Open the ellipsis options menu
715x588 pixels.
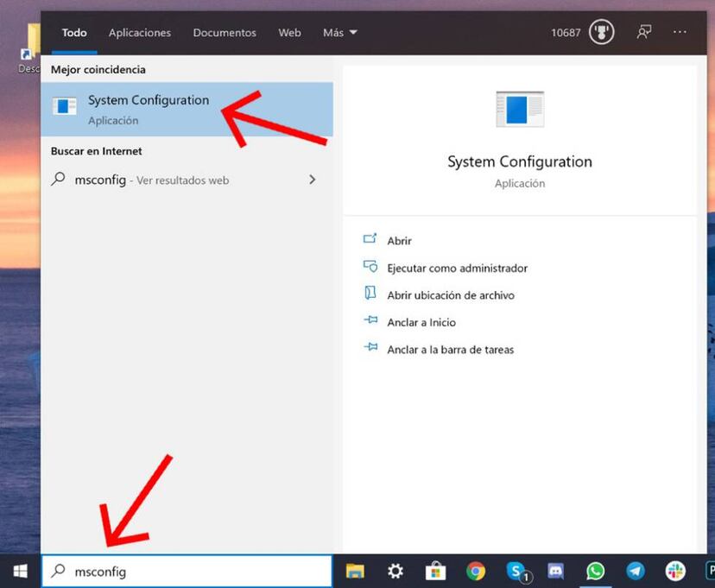(680, 32)
